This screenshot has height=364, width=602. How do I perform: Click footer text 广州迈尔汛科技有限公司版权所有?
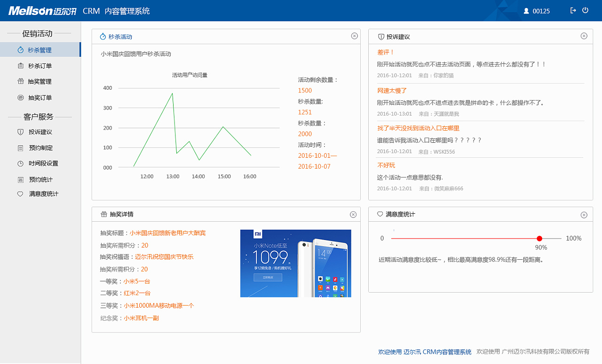(546, 351)
